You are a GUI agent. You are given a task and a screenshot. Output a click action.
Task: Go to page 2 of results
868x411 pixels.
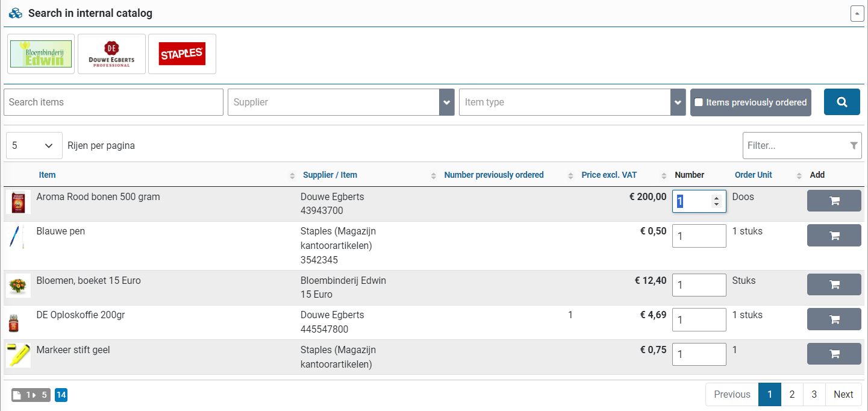[792, 395]
